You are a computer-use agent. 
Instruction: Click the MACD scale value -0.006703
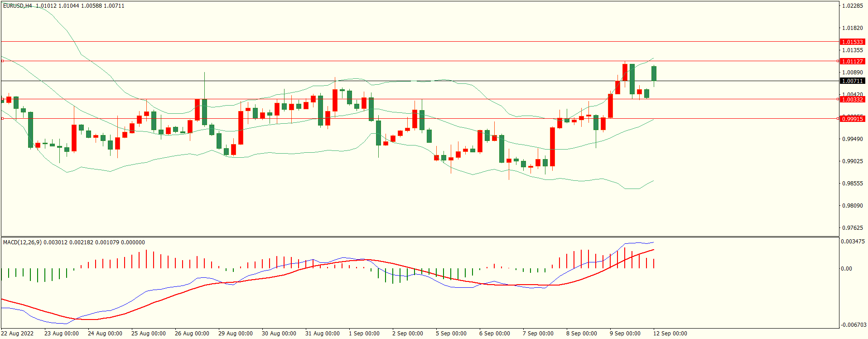pyautogui.click(x=853, y=325)
